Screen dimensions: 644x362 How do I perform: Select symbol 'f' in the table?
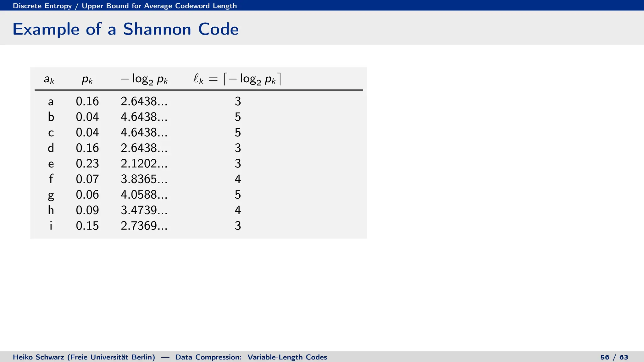(x=51, y=179)
